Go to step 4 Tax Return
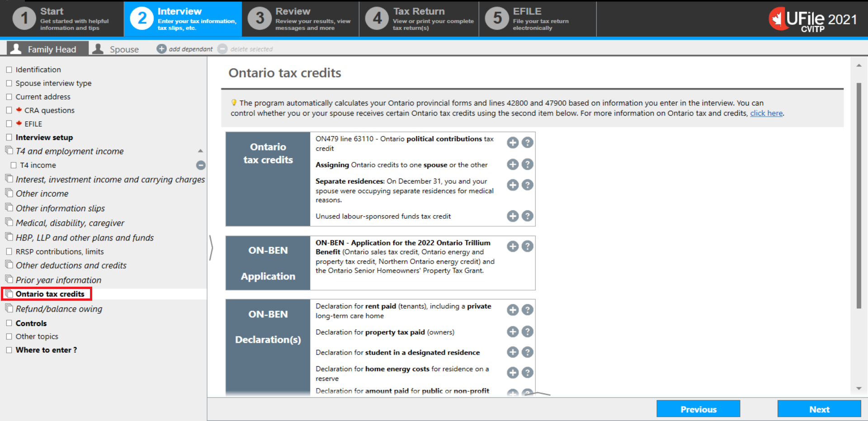 click(419, 19)
